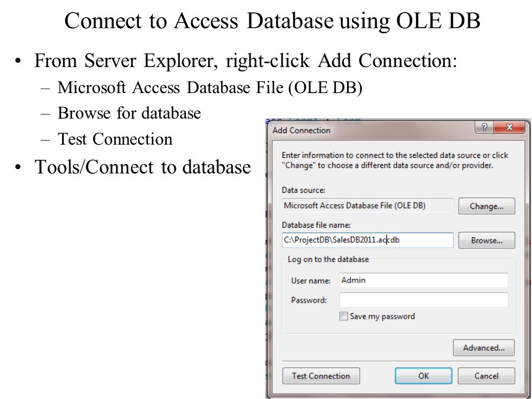Click the "Log on to the database" label

(x=328, y=259)
